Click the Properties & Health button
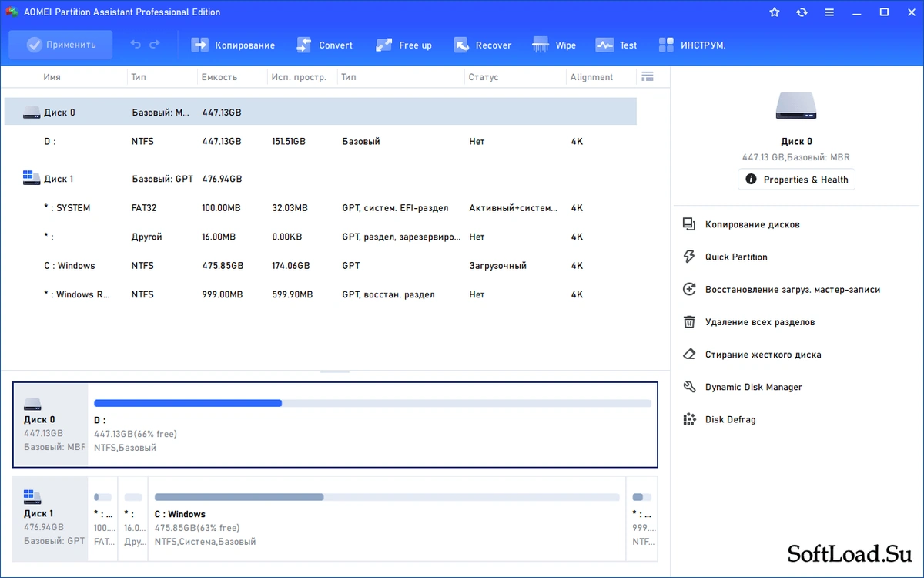 click(796, 180)
